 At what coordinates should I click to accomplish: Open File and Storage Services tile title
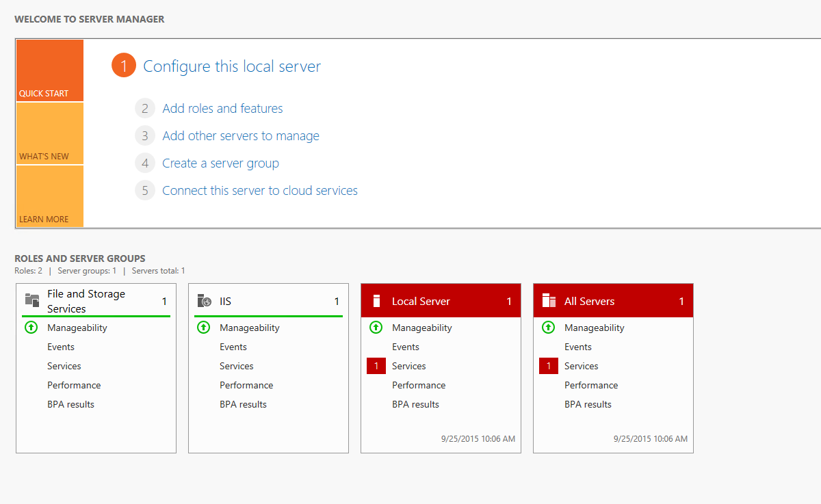click(x=86, y=301)
